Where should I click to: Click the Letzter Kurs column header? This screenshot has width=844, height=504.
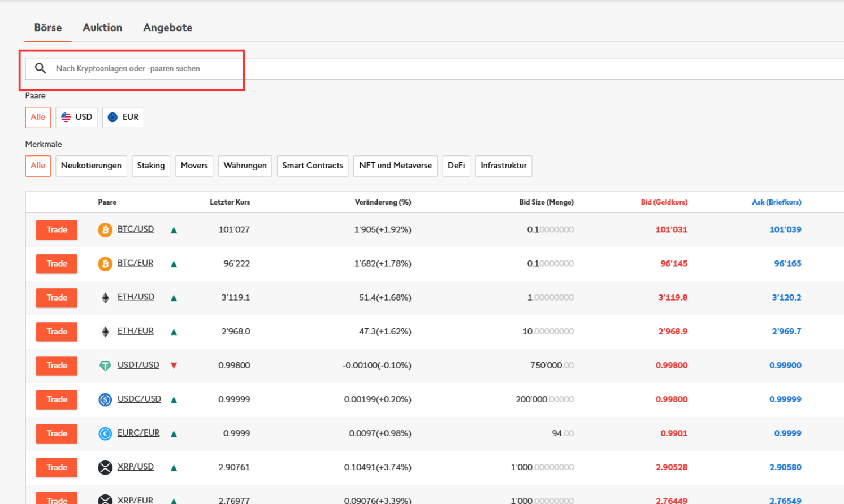click(x=230, y=202)
